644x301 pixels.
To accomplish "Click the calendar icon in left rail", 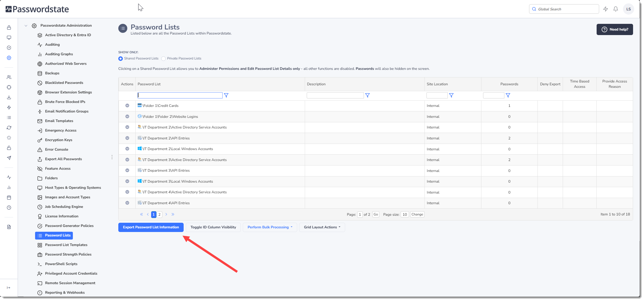I will [9, 197].
